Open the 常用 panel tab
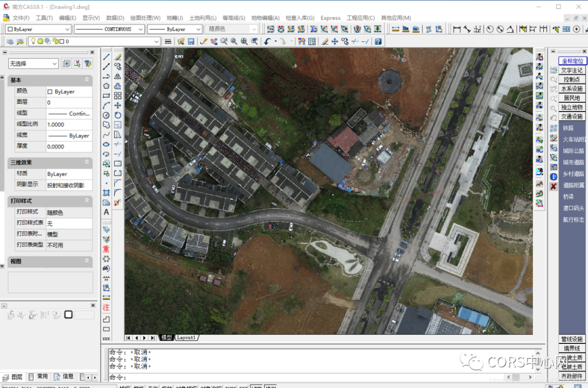Image resolution: width=588 pixels, height=388 pixels. coord(39,377)
